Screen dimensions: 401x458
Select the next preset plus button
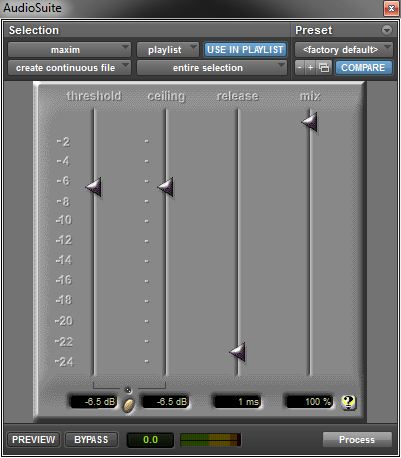coord(310,68)
